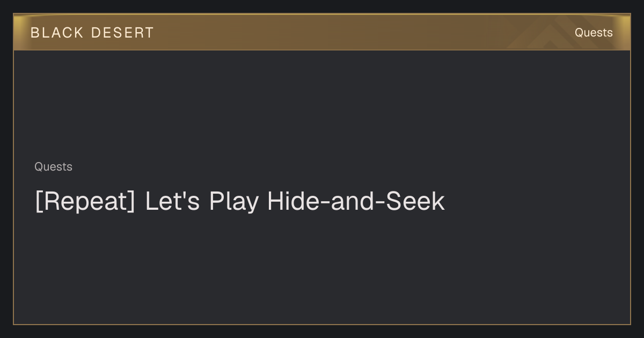Go to homepage via BLACK DESERT wordmark

[92, 33]
